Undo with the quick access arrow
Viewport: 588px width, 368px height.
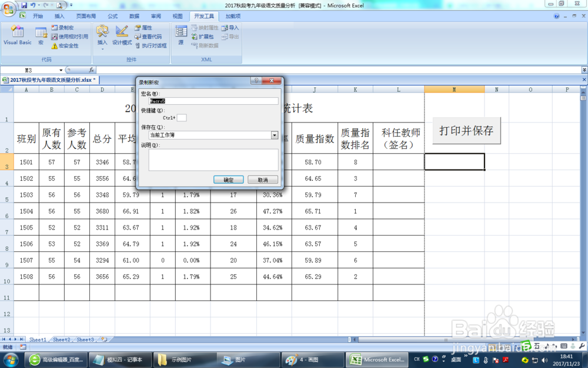click(33, 5)
